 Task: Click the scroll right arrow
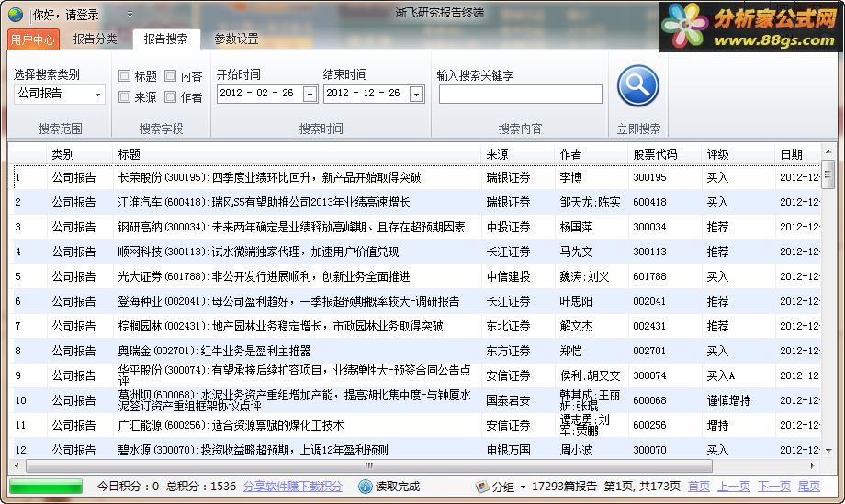coord(813,465)
